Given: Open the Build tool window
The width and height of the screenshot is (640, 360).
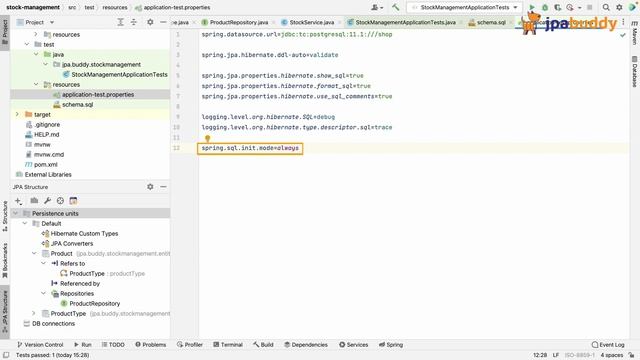Looking at the screenshot, I should (263, 345).
